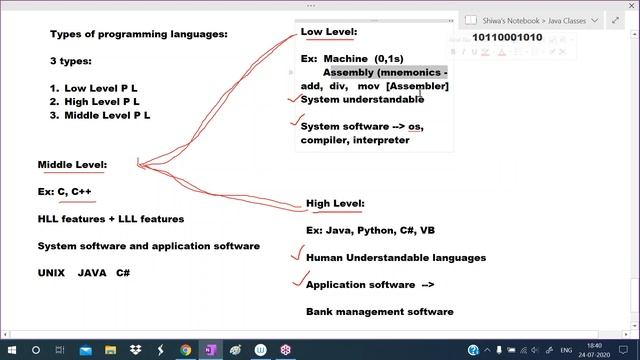Viewport: 640px width, 360px height.
Task: Expand the Shiwa's Notebook > Java Classes dropdown
Action: click(x=595, y=20)
